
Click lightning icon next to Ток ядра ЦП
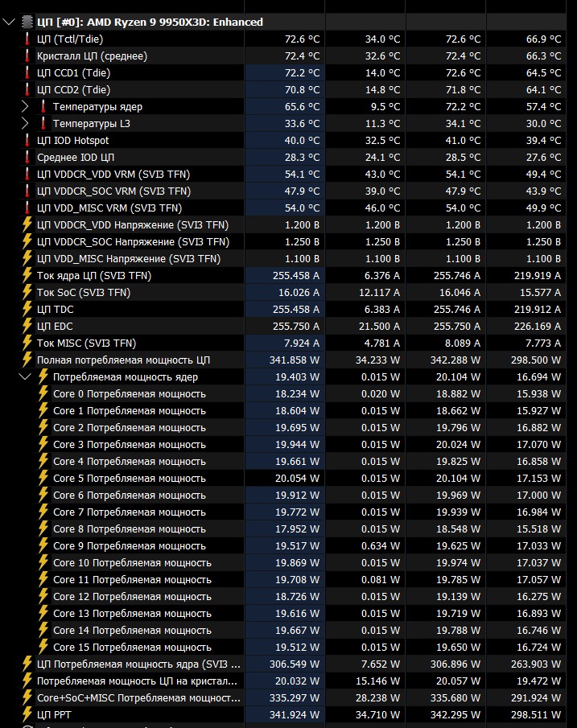click(27, 275)
